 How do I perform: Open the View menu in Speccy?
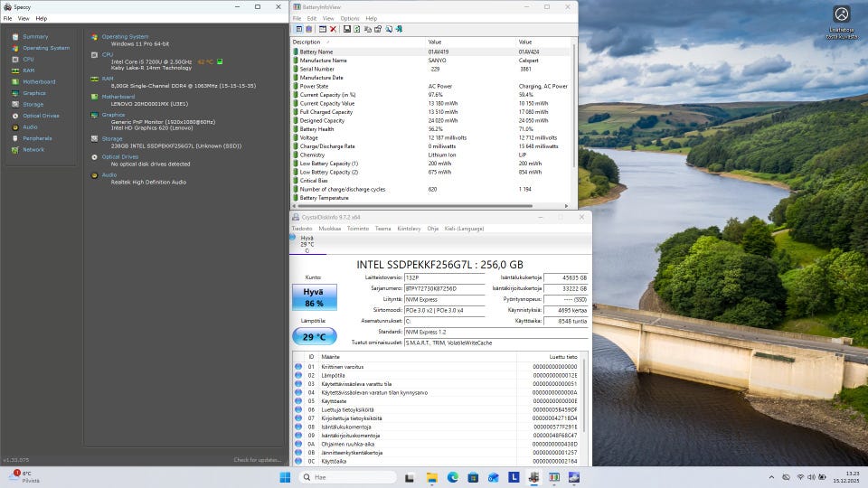[24, 18]
